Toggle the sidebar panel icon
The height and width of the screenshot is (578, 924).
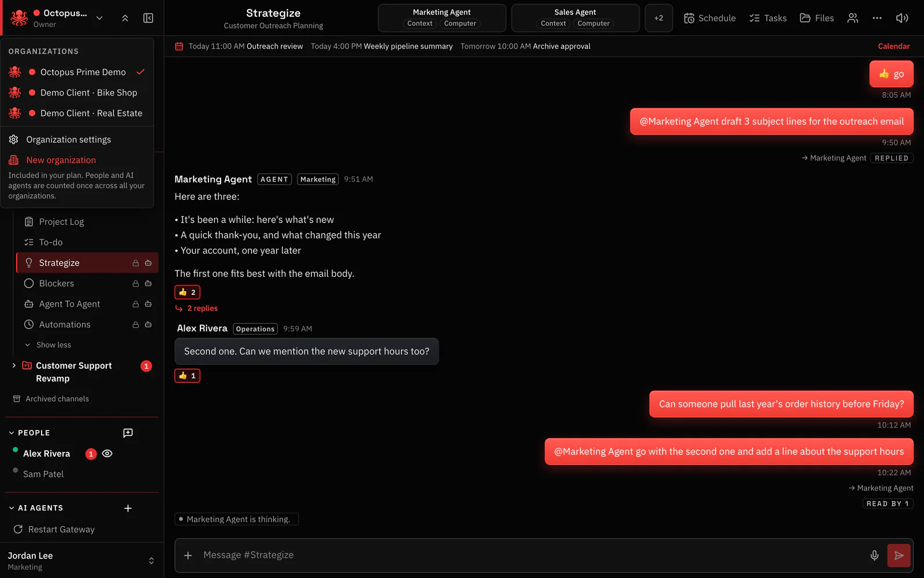point(148,18)
